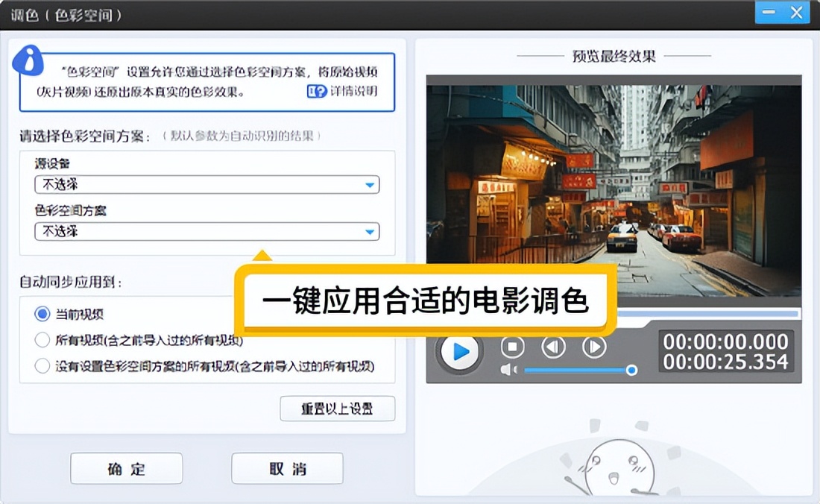Minimize the 调色 dialog window
This screenshot has height=504, width=820.
coord(769,13)
